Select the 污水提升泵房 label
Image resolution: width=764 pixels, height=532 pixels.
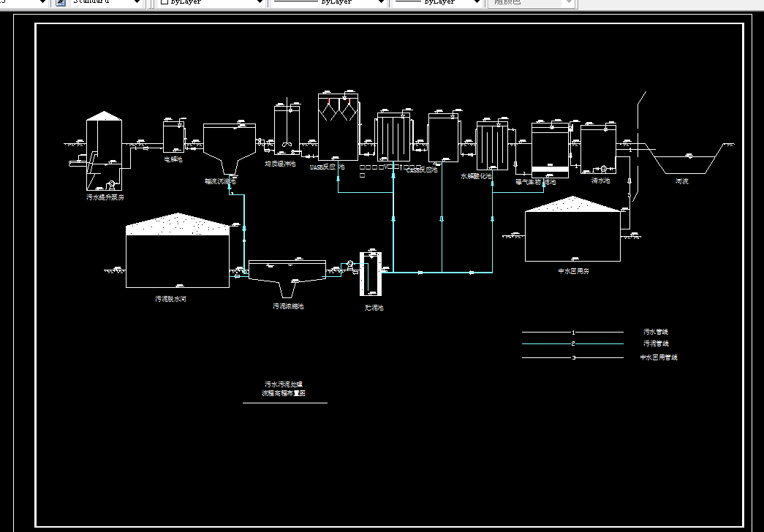(105, 197)
